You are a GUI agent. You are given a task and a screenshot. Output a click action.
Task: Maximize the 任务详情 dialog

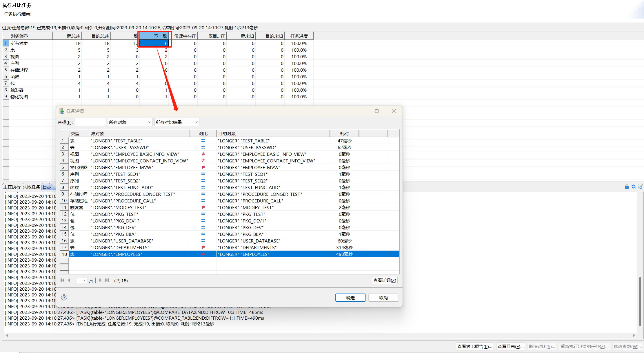coord(377,111)
